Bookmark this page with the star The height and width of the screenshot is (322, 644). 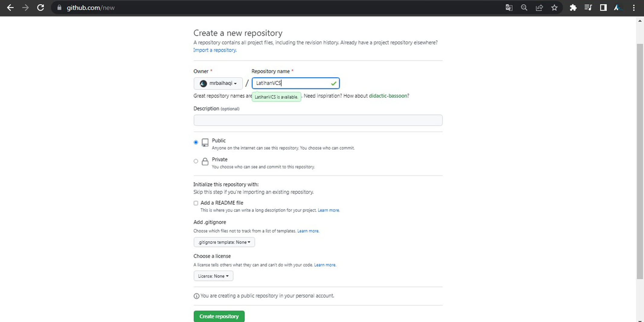(555, 8)
